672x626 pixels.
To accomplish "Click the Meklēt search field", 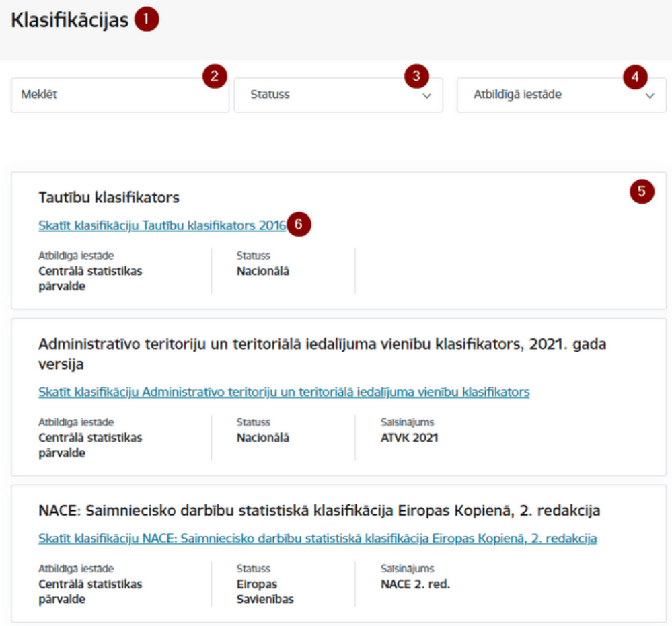I will pos(120,95).
